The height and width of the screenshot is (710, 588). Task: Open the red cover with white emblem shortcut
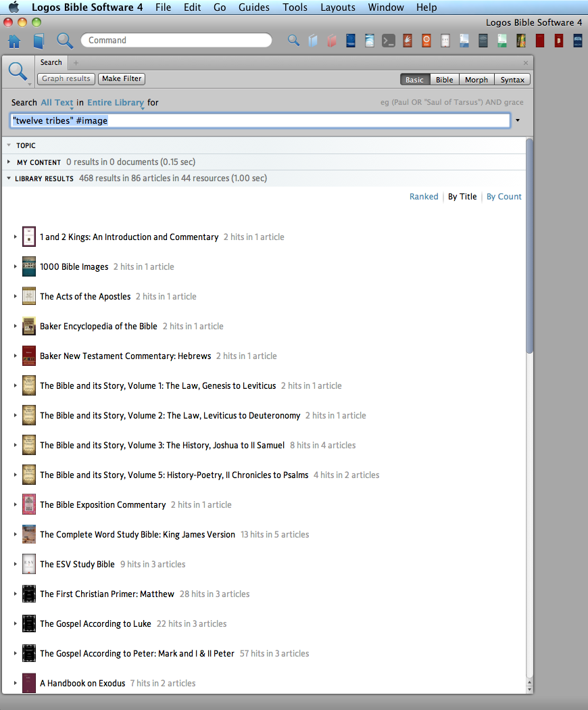[x=558, y=41]
